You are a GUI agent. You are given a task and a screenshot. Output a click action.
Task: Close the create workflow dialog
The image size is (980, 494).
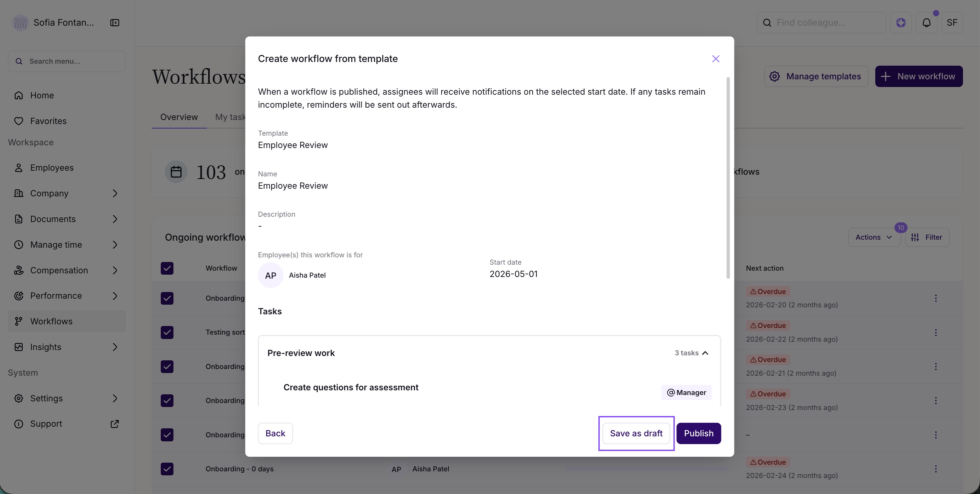pos(715,59)
